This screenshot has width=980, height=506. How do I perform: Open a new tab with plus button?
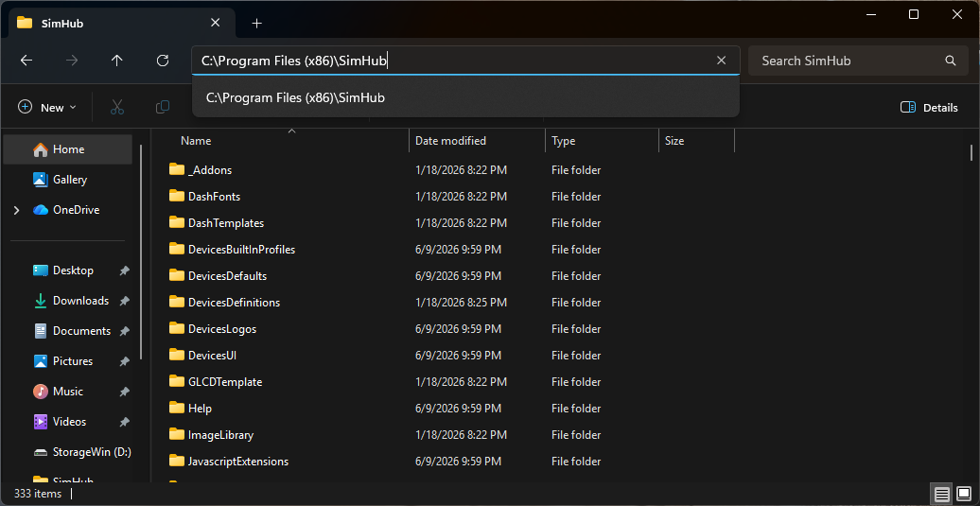pos(256,23)
